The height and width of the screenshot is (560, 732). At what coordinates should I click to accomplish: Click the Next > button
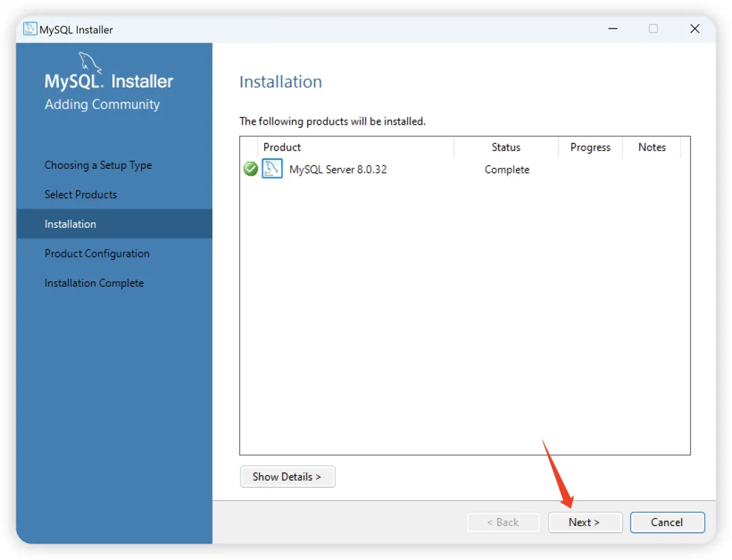coord(585,522)
